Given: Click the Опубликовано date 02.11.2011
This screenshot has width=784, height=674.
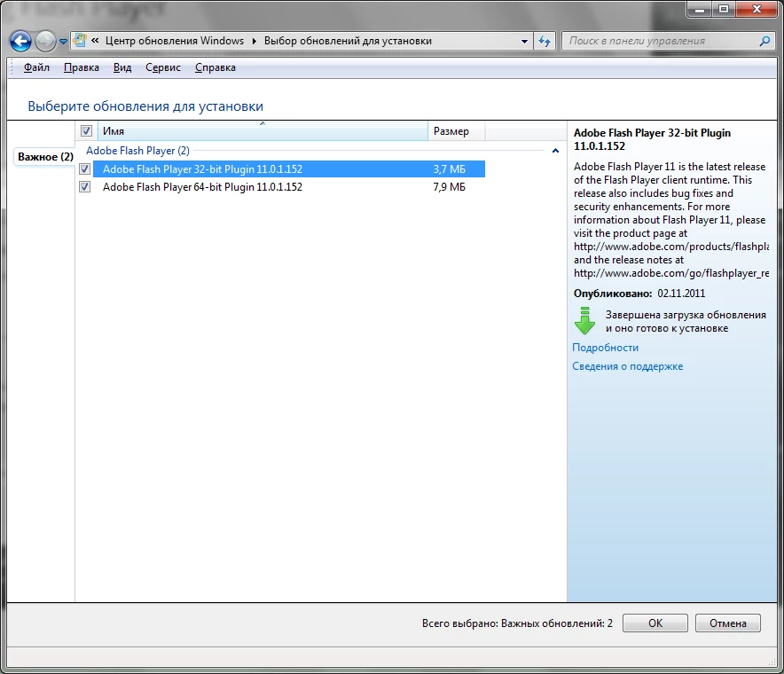Looking at the screenshot, I should pyautogui.click(x=681, y=294).
